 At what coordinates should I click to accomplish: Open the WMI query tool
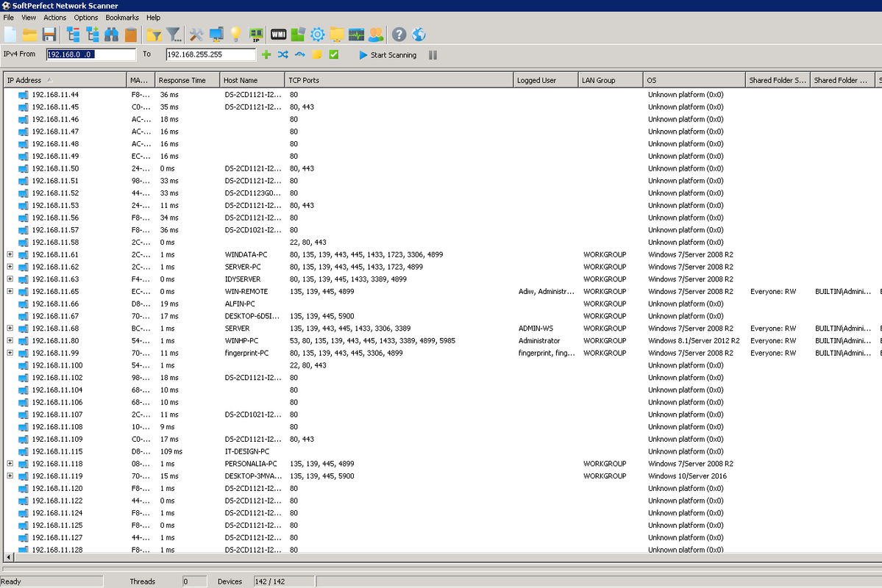coord(278,34)
